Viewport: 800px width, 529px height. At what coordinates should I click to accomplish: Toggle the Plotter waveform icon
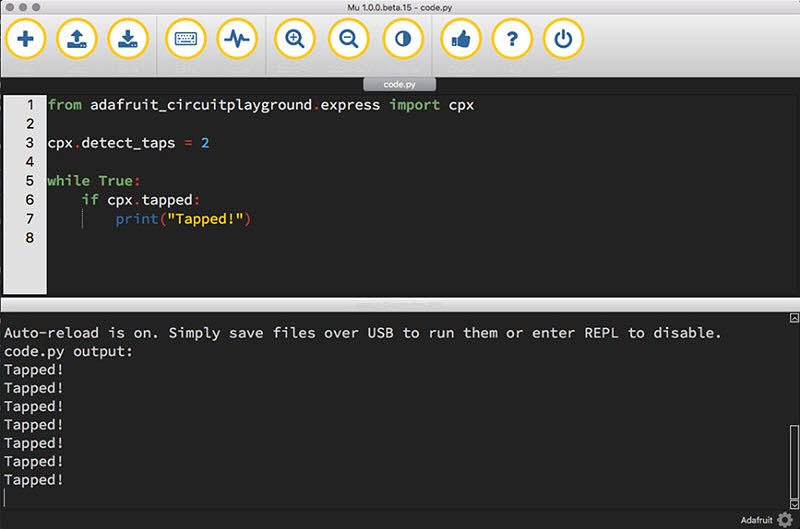point(237,40)
